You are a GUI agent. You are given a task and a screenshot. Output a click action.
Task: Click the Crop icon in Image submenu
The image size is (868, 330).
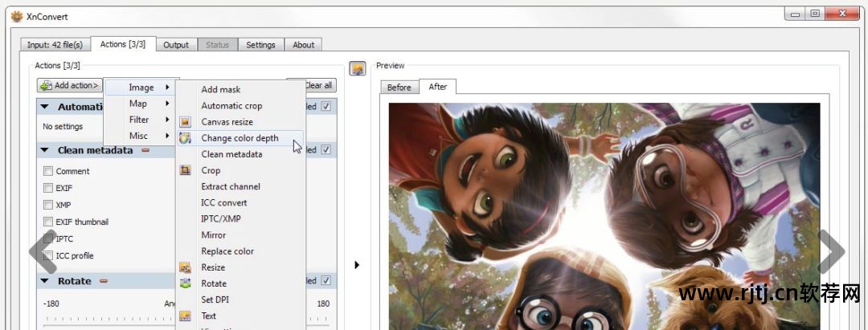point(186,170)
